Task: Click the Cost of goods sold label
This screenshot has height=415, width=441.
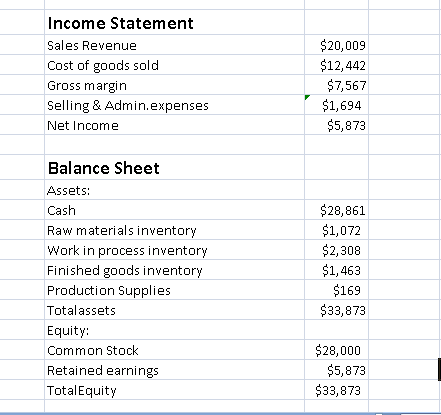Action: (174, 65)
